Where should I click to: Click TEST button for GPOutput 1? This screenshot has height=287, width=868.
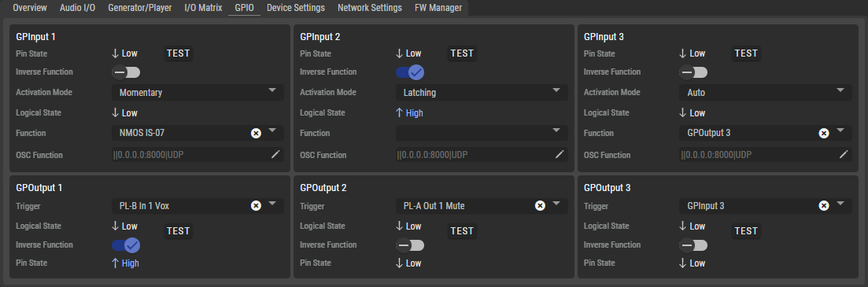[179, 231]
